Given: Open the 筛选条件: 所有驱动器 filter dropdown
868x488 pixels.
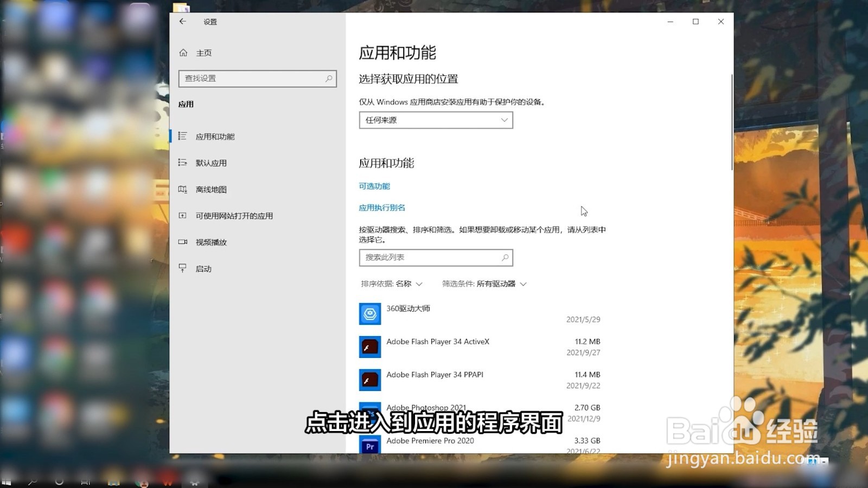Looking at the screenshot, I should coord(484,284).
